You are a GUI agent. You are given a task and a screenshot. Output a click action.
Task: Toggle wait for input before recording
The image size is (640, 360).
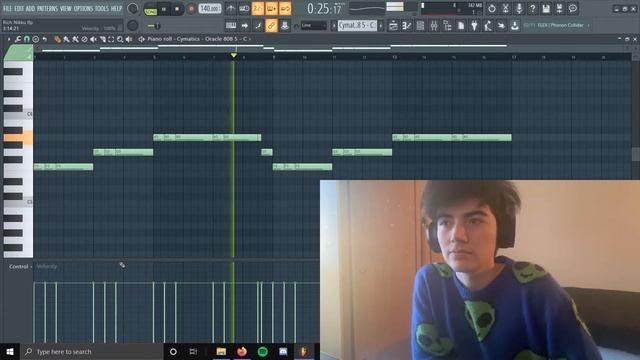[244, 9]
